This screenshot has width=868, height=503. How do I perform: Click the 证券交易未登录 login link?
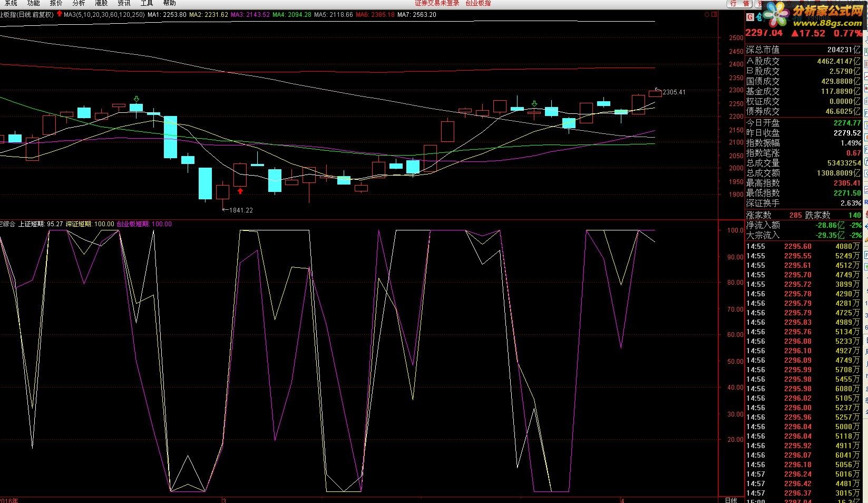click(x=437, y=3)
